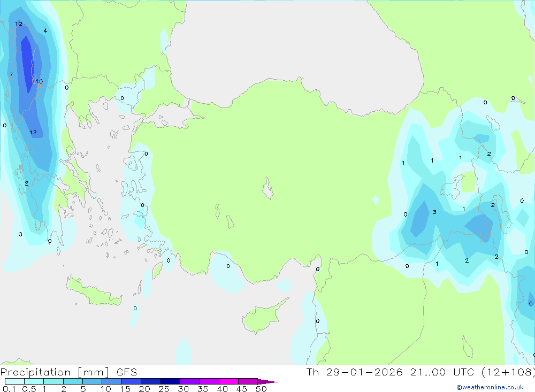Click the 5–10 mm legend color swatch
535x392 pixels.
pyautogui.click(x=92, y=381)
